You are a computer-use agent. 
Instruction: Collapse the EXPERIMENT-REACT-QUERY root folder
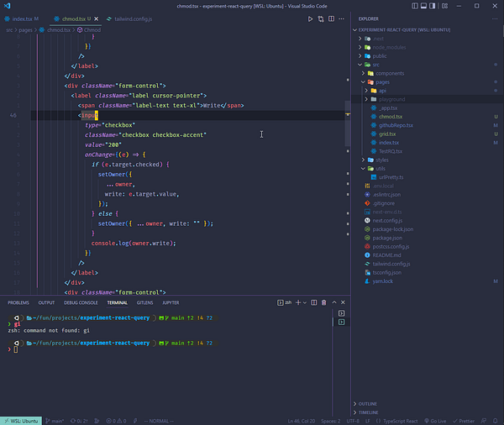click(x=354, y=30)
